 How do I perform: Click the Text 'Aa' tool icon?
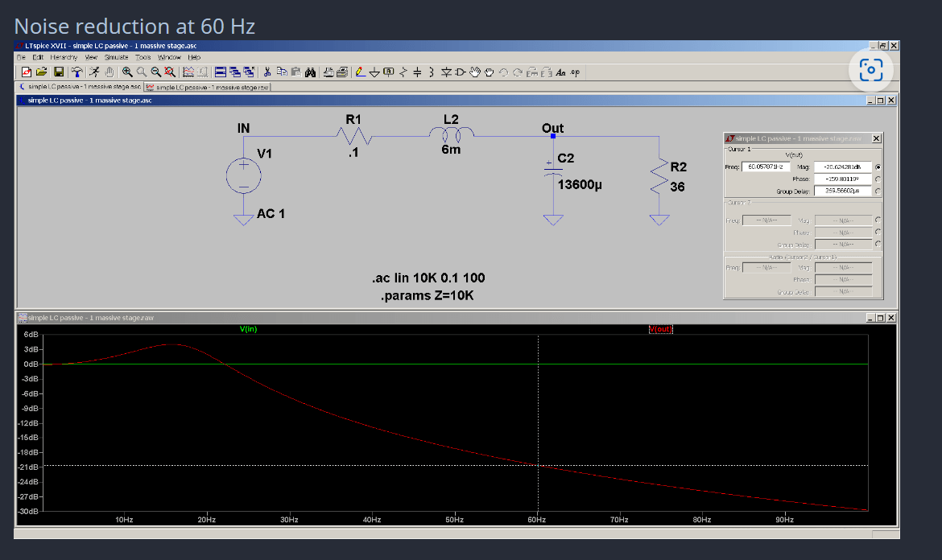(560, 72)
